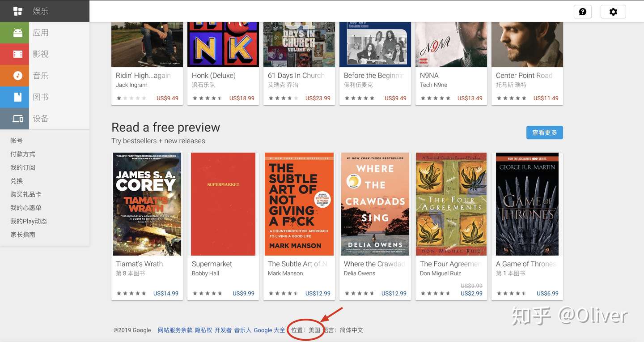Open Where the Crawdads Sing cover

[x=375, y=204]
